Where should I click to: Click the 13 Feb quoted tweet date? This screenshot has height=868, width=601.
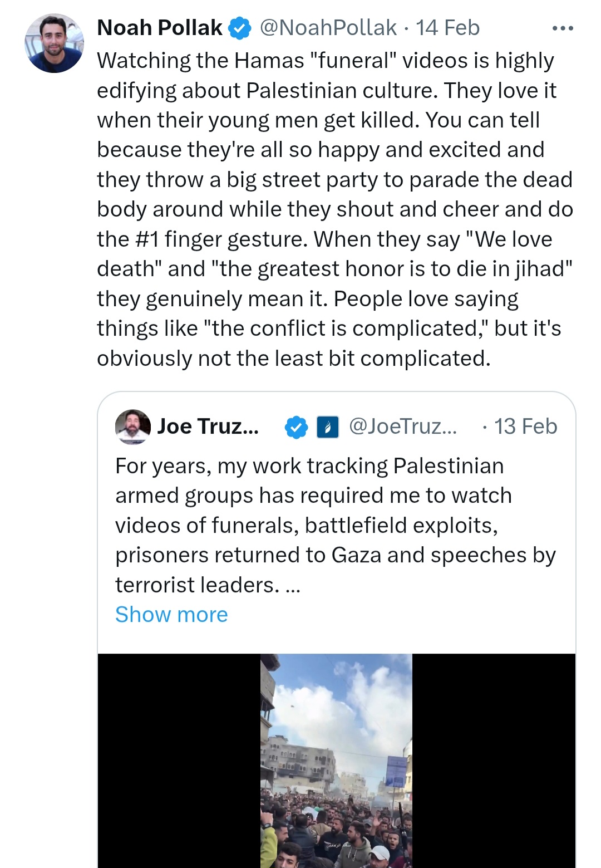[525, 426]
